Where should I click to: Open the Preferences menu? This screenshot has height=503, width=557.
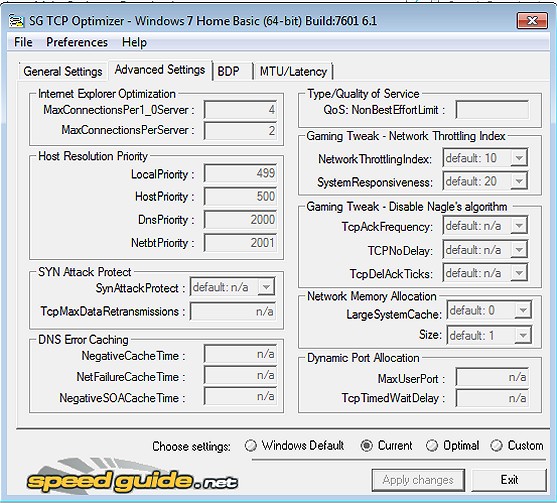(77, 42)
